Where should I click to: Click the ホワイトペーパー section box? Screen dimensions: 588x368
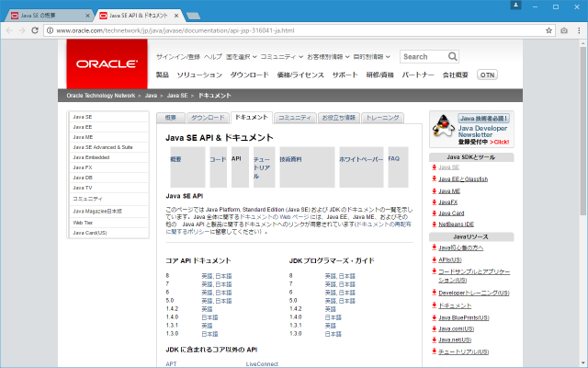point(361,167)
